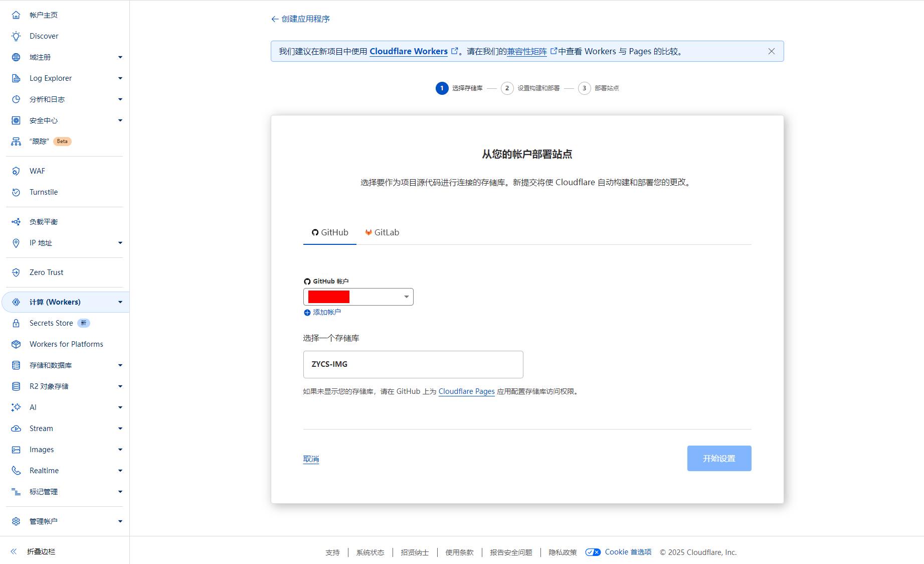
Task: Click the account home icon in sidebar
Action: click(16, 15)
